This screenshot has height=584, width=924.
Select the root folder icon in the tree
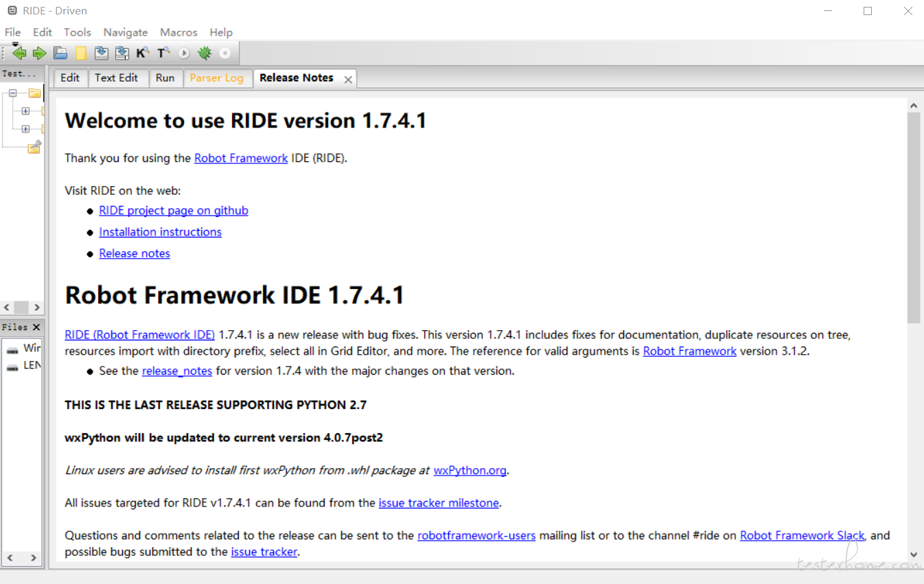pos(34,93)
